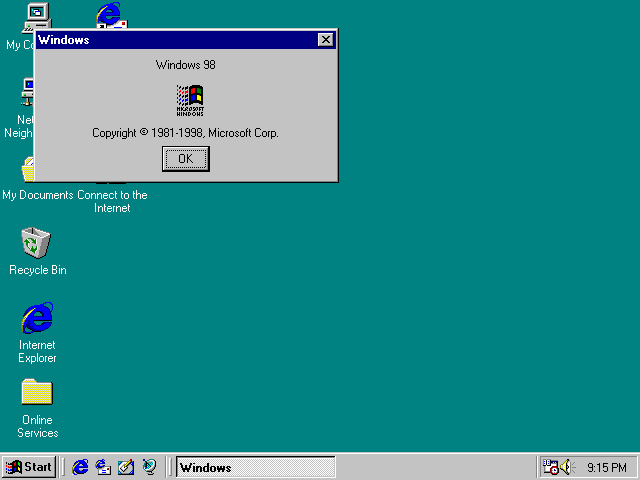The height and width of the screenshot is (480, 640).
Task: Launch Outlook Express from Quick Launch
Action: coord(103,467)
